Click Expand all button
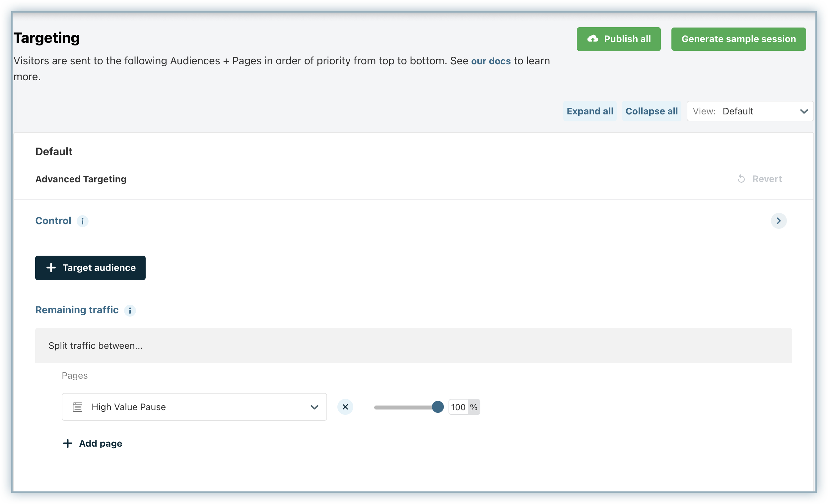Viewport: 828px width, 504px height. (x=589, y=111)
